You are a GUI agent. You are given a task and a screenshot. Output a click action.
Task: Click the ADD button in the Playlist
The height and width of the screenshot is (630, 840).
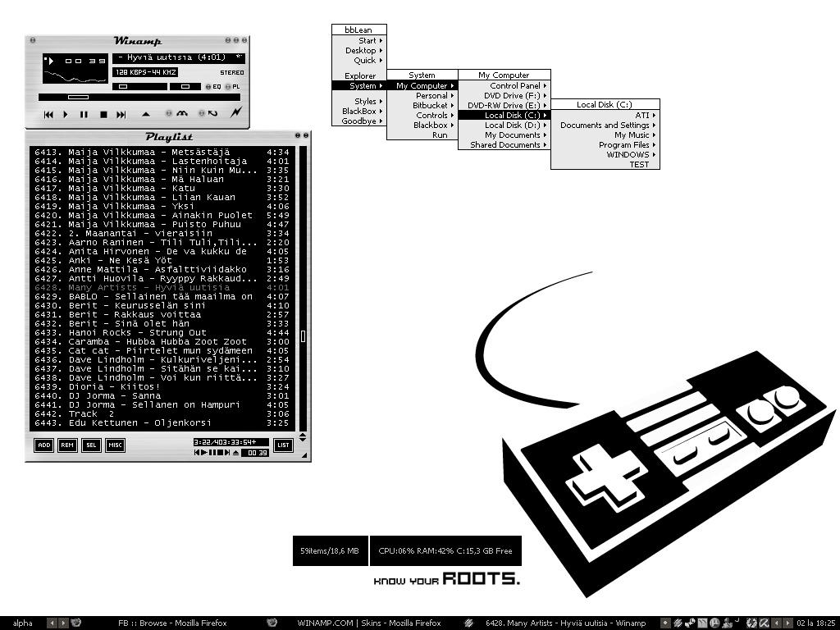[44, 445]
